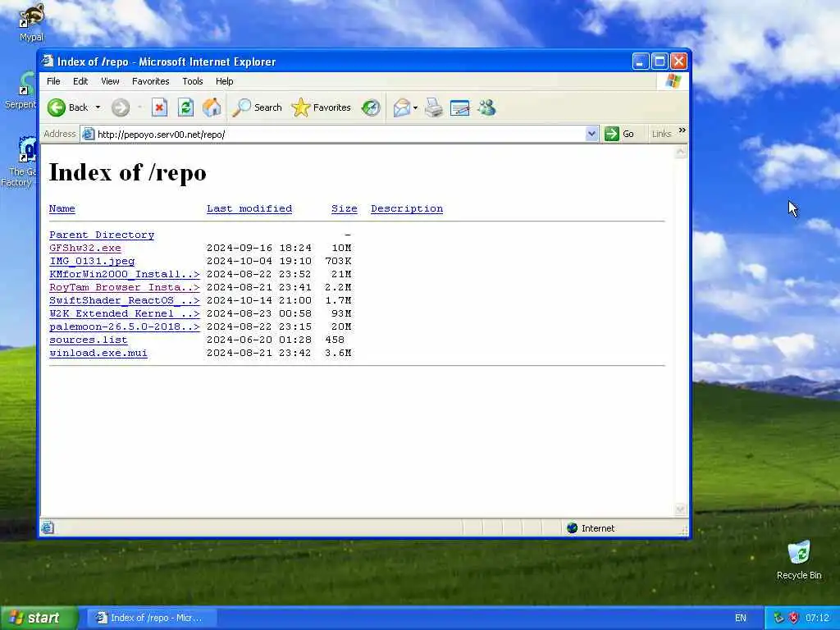The height and width of the screenshot is (630, 840).
Task: Click the IE title bar page icon
Action: [x=48, y=61]
